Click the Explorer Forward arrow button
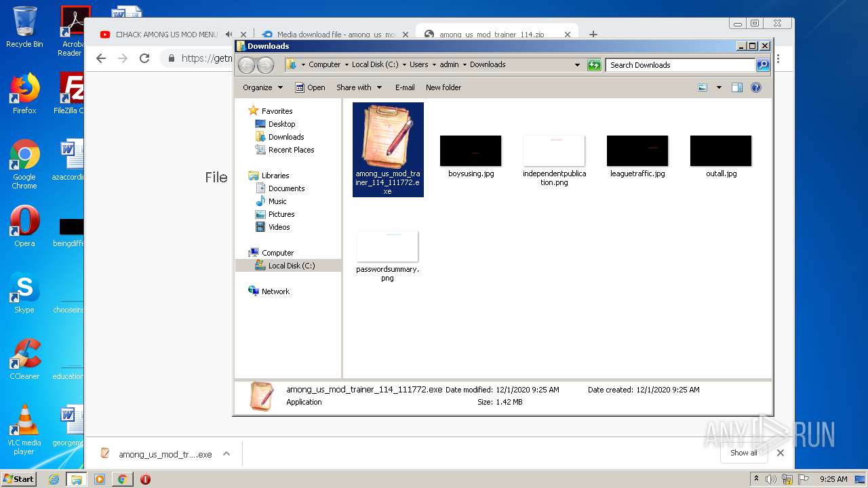Viewport: 868px width, 488px height. pos(265,65)
